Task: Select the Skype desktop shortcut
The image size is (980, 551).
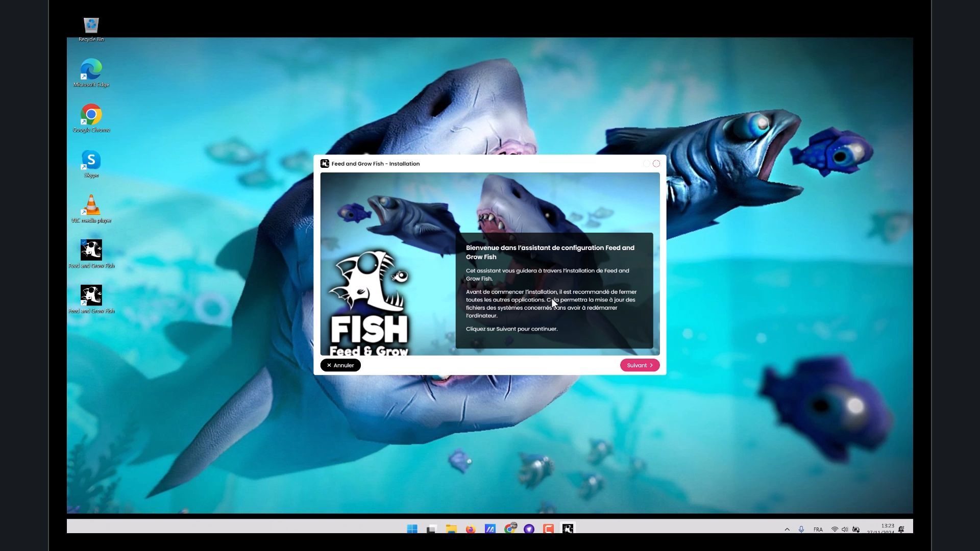Action: [91, 164]
